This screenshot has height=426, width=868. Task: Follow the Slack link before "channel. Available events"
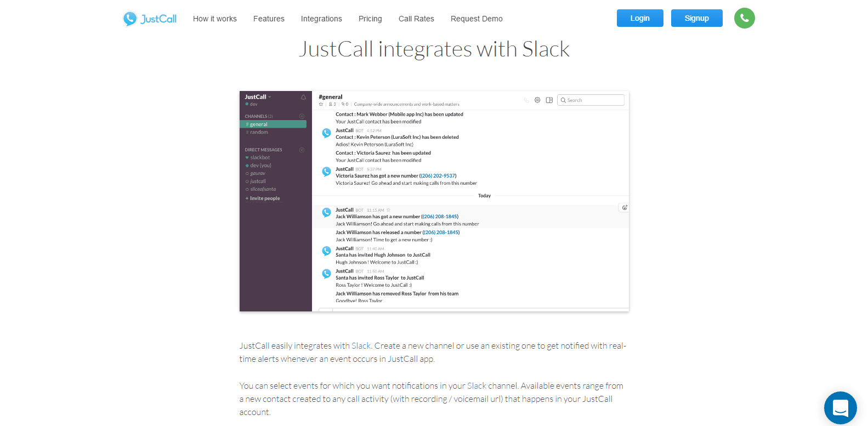click(x=476, y=386)
